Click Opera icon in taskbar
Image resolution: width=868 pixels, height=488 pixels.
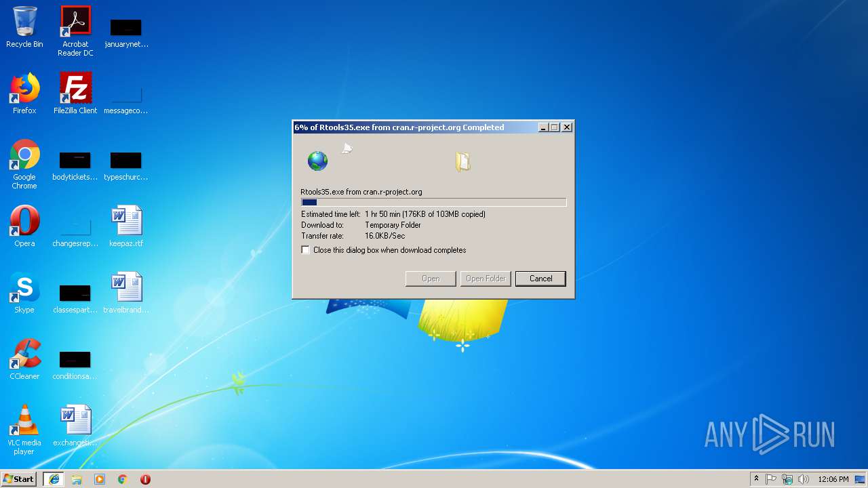pyautogui.click(x=145, y=479)
